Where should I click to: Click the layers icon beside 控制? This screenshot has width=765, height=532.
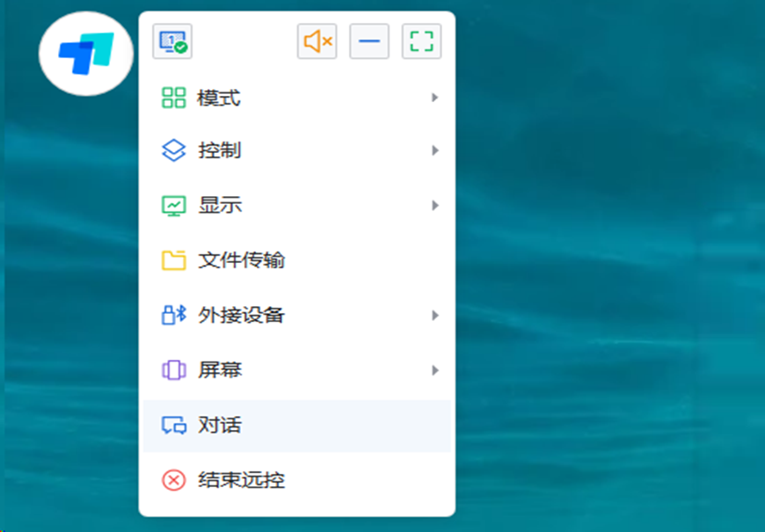pos(174,150)
